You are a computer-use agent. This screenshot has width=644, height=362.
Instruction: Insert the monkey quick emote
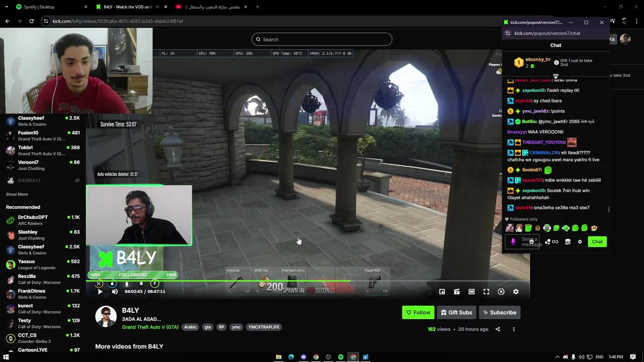coord(594,228)
